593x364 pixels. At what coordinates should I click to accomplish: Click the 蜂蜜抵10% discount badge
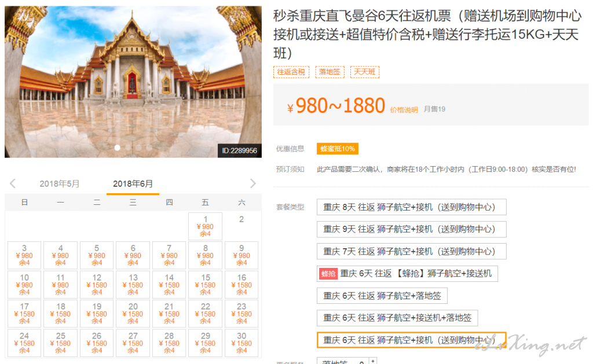338,149
